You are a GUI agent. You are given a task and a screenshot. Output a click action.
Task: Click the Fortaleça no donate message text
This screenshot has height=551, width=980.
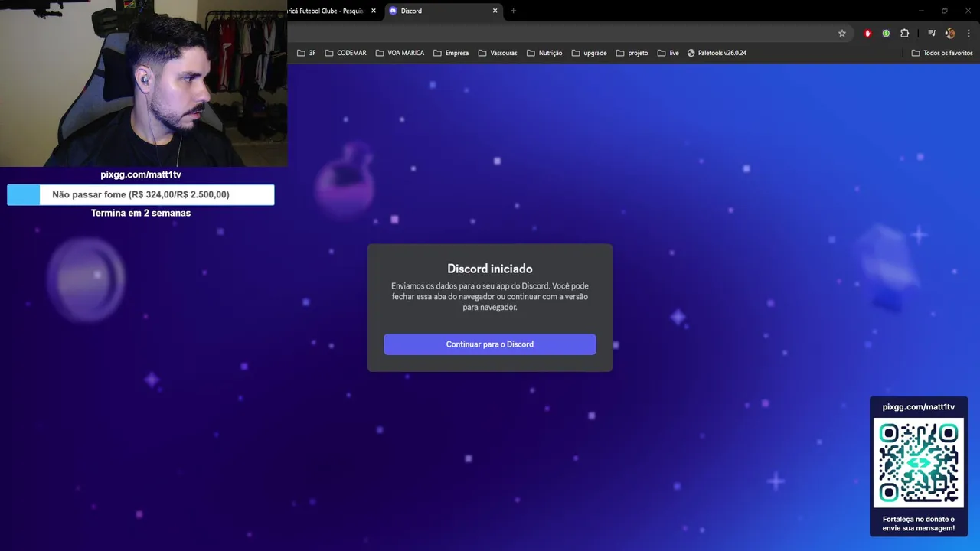click(919, 523)
